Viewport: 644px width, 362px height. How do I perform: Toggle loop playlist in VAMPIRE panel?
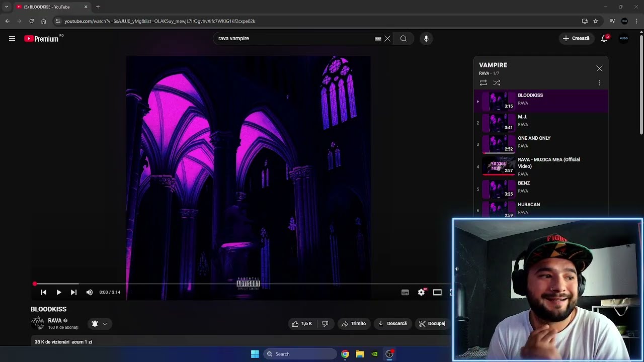[483, 83]
